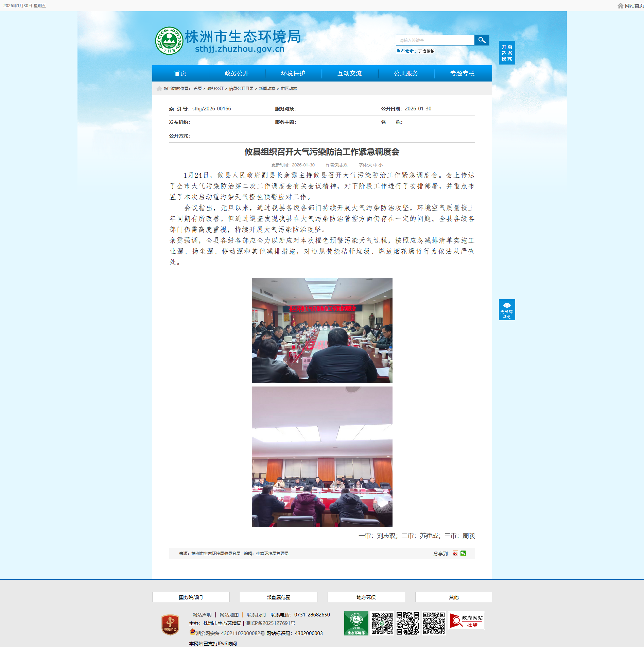Screen dimensions: 644x647
Task: Expand the 地方环保 links list
Action: click(366, 597)
